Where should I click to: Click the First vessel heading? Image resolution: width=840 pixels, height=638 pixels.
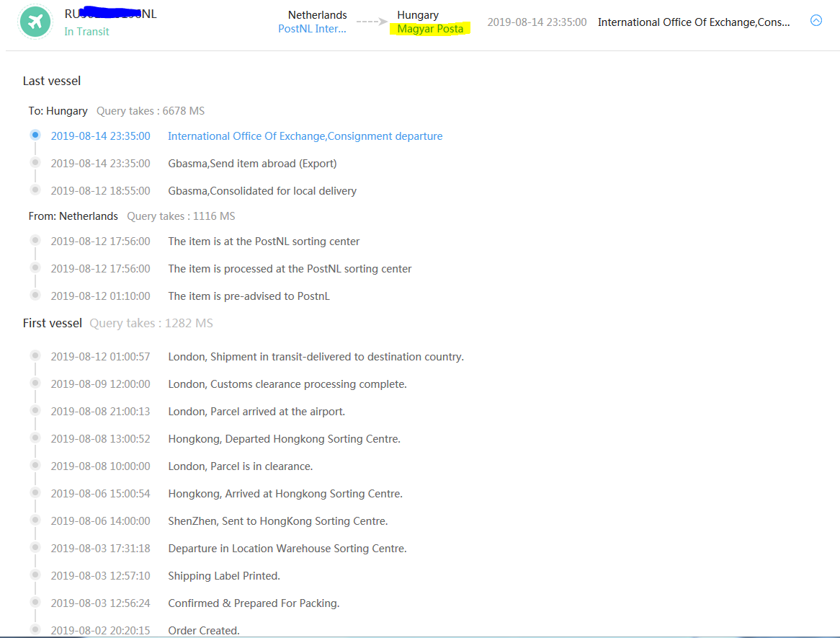click(52, 323)
